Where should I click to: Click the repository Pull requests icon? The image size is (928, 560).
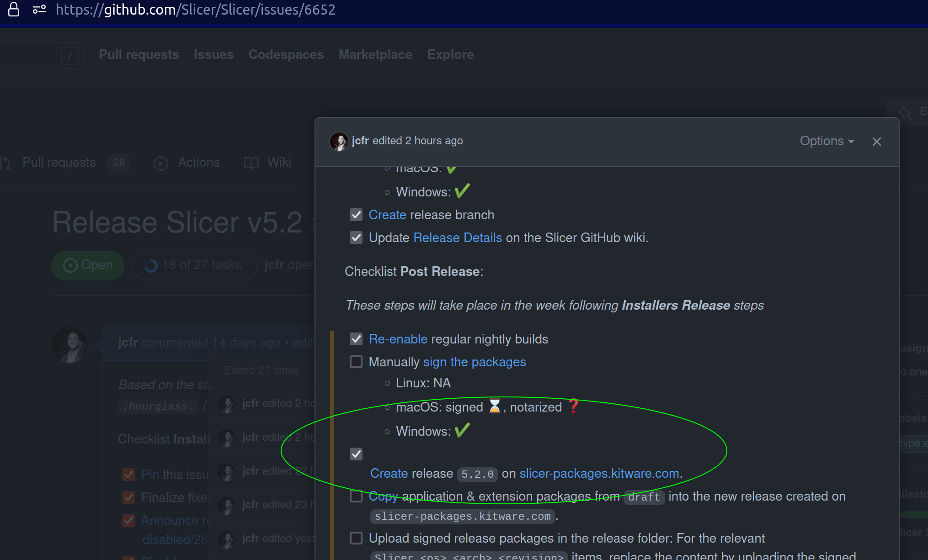point(5,163)
